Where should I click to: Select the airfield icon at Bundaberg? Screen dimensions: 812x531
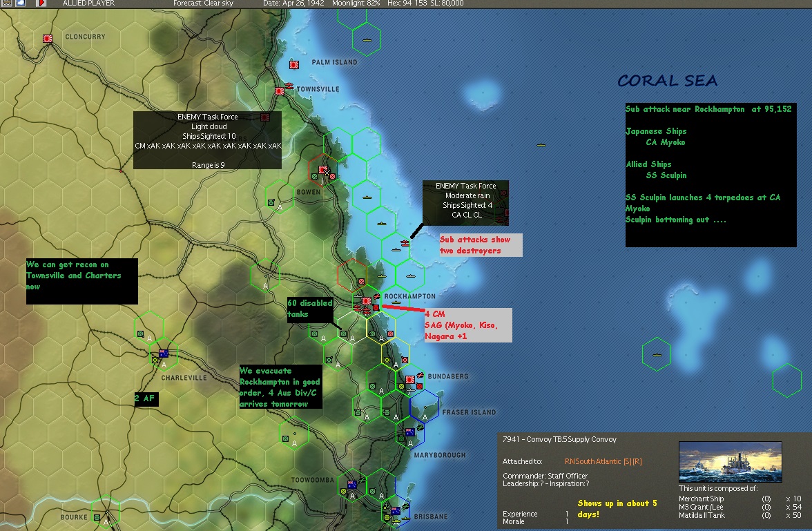point(420,376)
